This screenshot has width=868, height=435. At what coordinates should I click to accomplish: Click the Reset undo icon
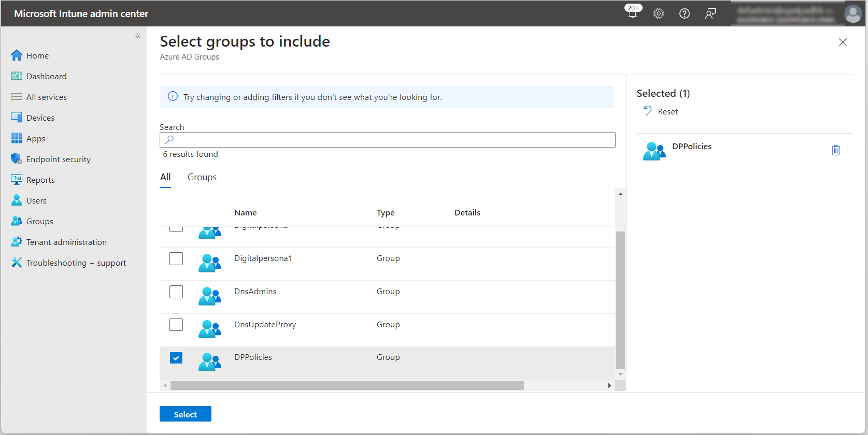[648, 111]
